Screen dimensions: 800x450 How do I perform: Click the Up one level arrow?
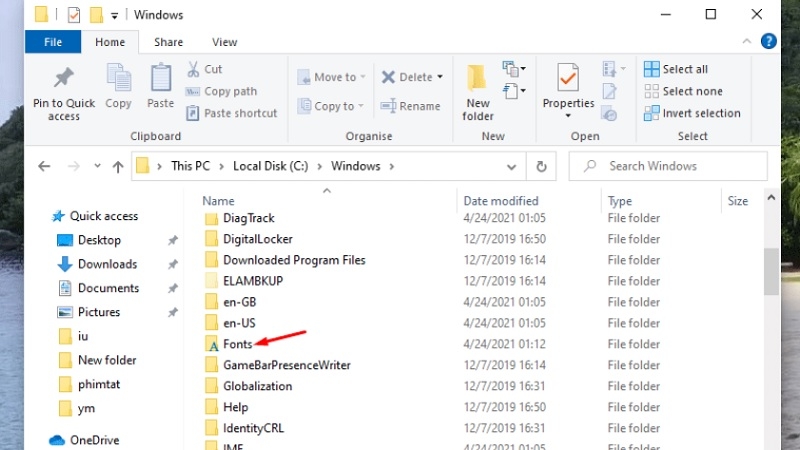click(x=118, y=166)
